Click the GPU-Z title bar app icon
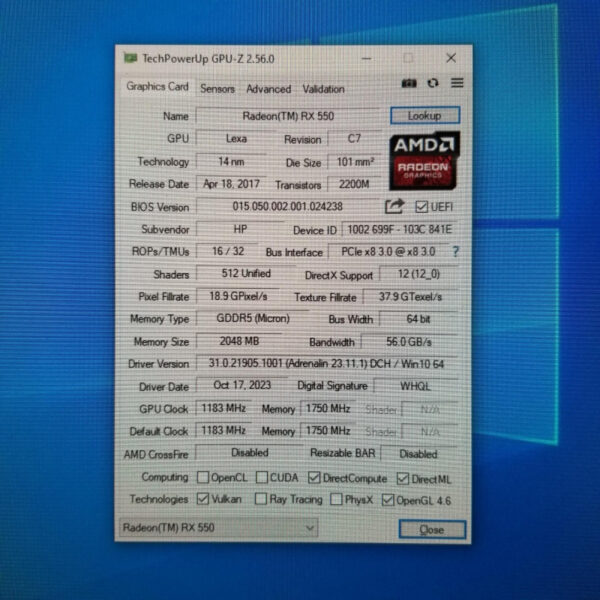Viewport: 600px width, 600px height. pyautogui.click(x=130, y=58)
